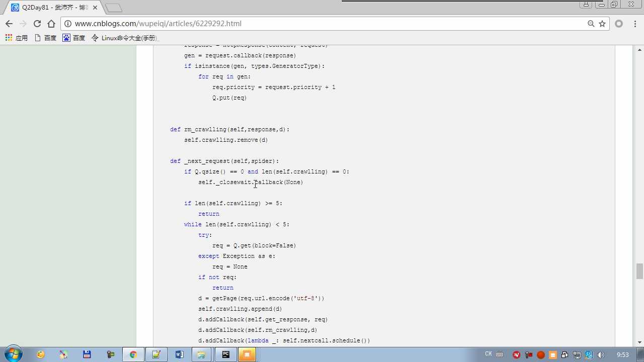This screenshot has width=644, height=362.
Task: Switch to Chrome in the taskbar
Action: pyautogui.click(x=133, y=354)
